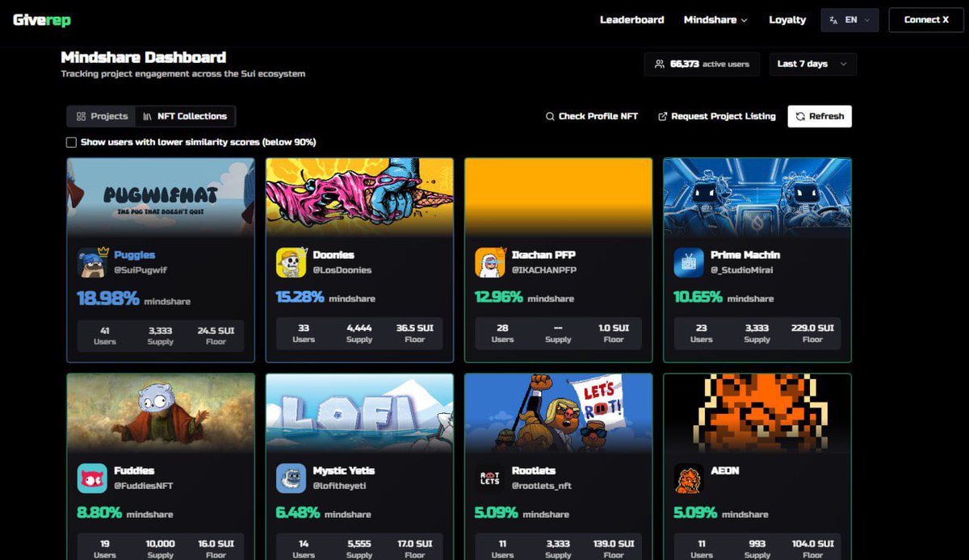969x560 pixels.
Task: Click the Rootlets avatar icon
Action: click(x=489, y=478)
